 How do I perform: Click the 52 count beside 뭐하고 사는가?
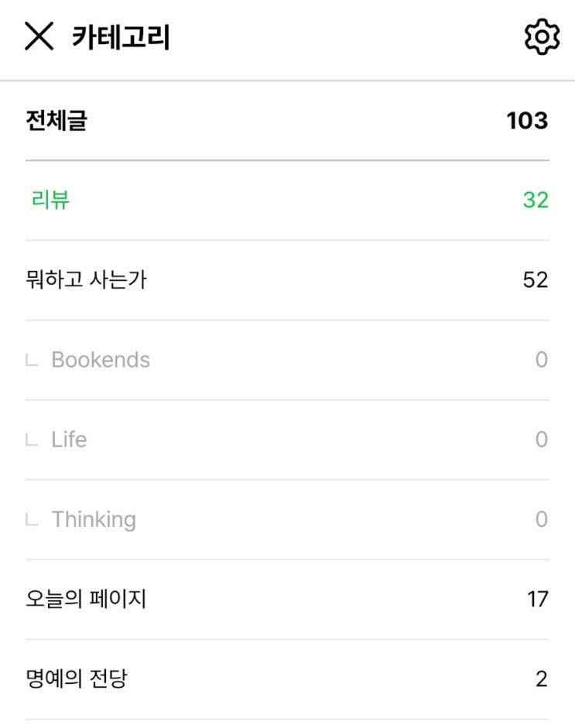point(536,280)
